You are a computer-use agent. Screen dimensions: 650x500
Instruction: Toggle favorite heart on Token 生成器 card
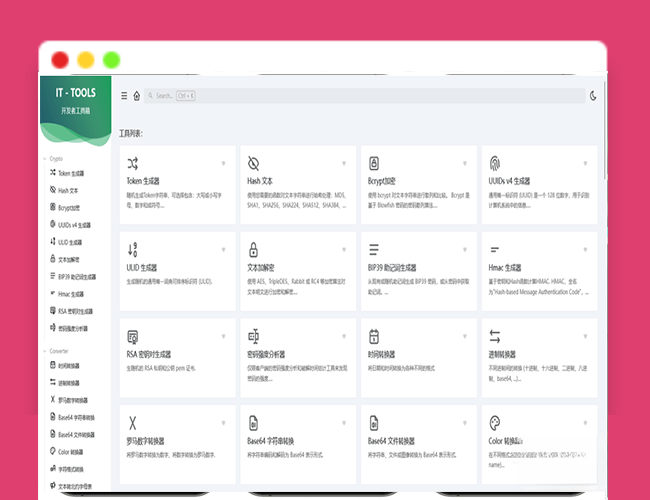point(223,163)
